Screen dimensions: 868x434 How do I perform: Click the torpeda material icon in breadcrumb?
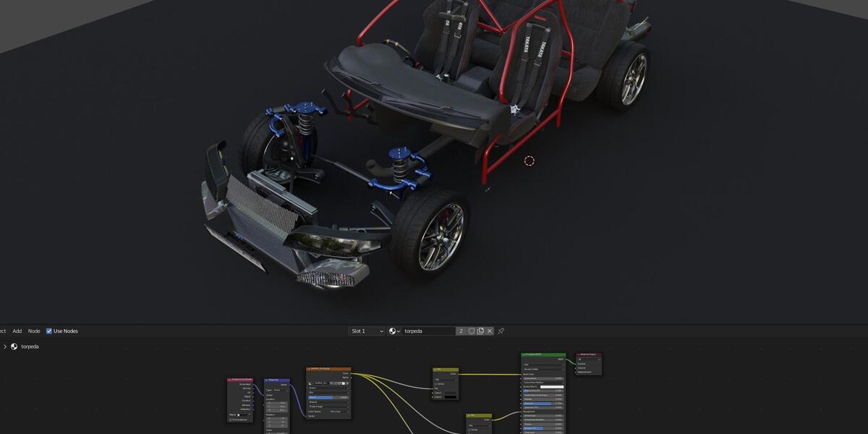(14, 346)
